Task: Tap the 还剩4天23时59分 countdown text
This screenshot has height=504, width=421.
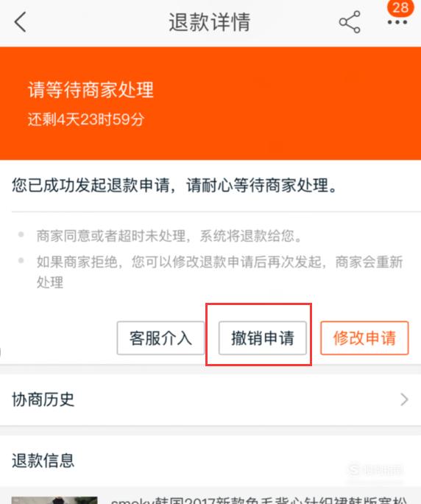Action: [x=86, y=119]
